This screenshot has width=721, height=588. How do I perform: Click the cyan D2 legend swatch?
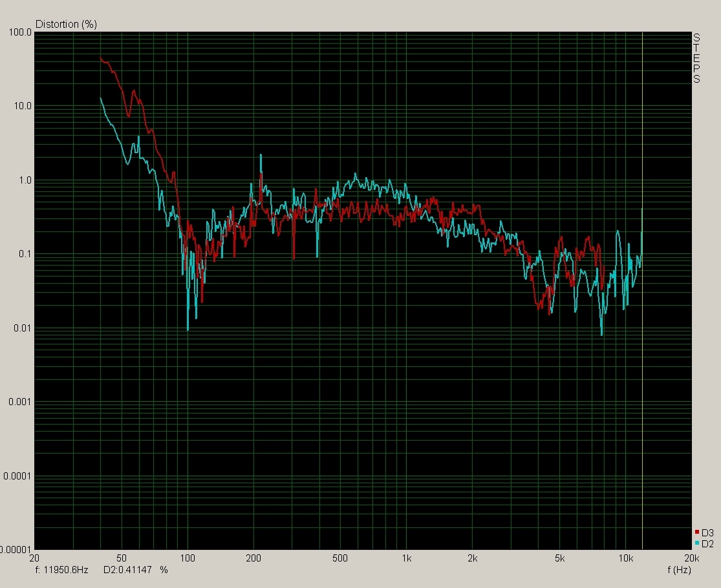pyautogui.click(x=697, y=543)
